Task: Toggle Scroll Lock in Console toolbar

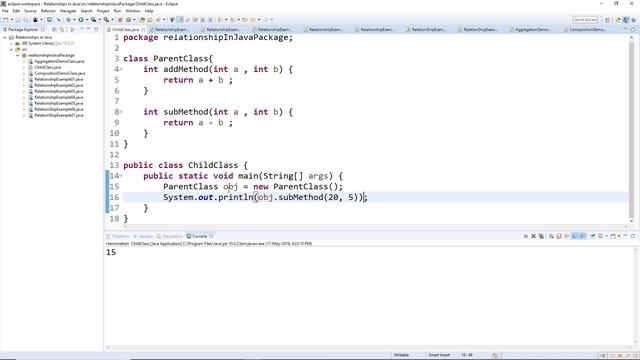Action: [559, 236]
